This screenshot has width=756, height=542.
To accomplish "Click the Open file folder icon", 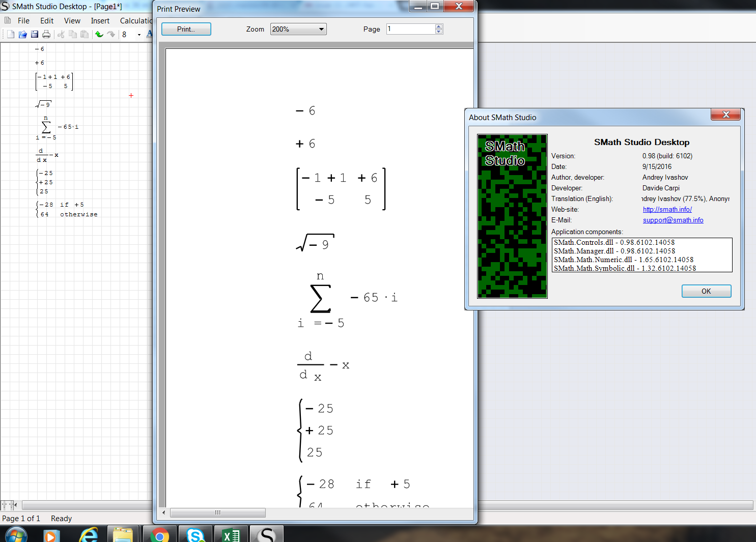I will coord(22,34).
